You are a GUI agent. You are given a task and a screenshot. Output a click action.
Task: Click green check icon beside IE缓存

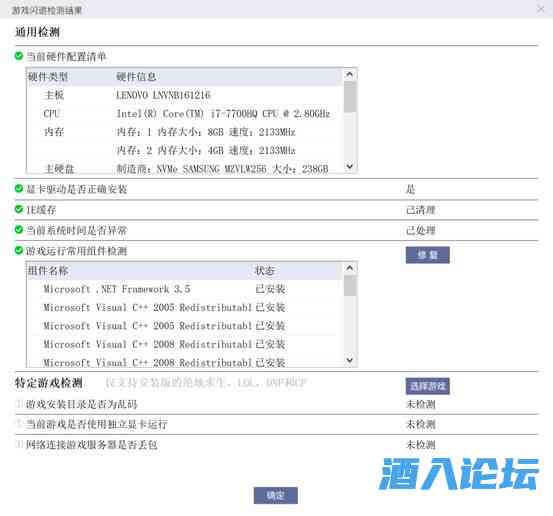click(x=19, y=209)
